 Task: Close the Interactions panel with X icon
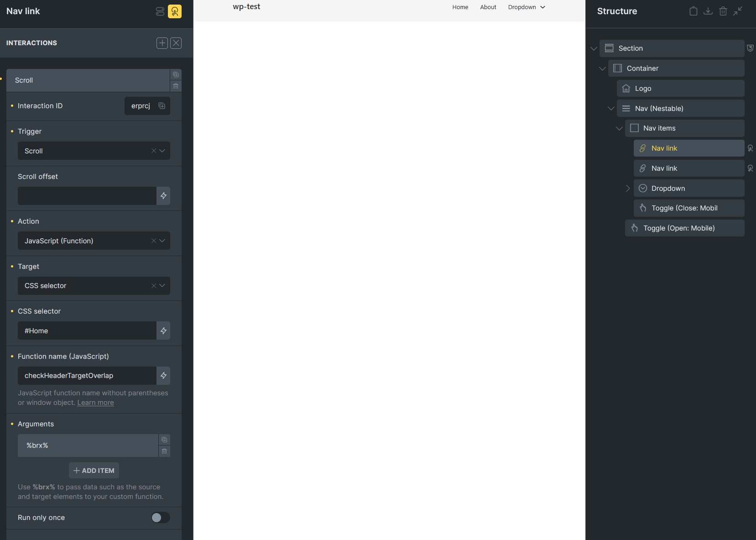176,43
